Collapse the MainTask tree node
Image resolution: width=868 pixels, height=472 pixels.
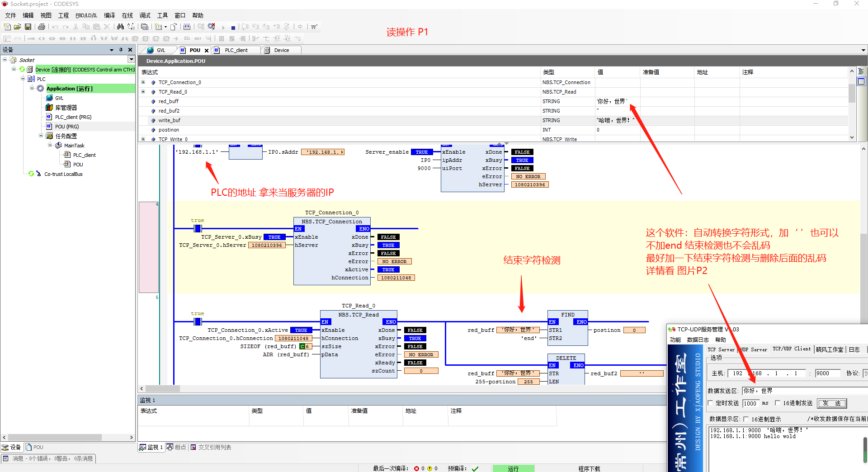pos(50,145)
